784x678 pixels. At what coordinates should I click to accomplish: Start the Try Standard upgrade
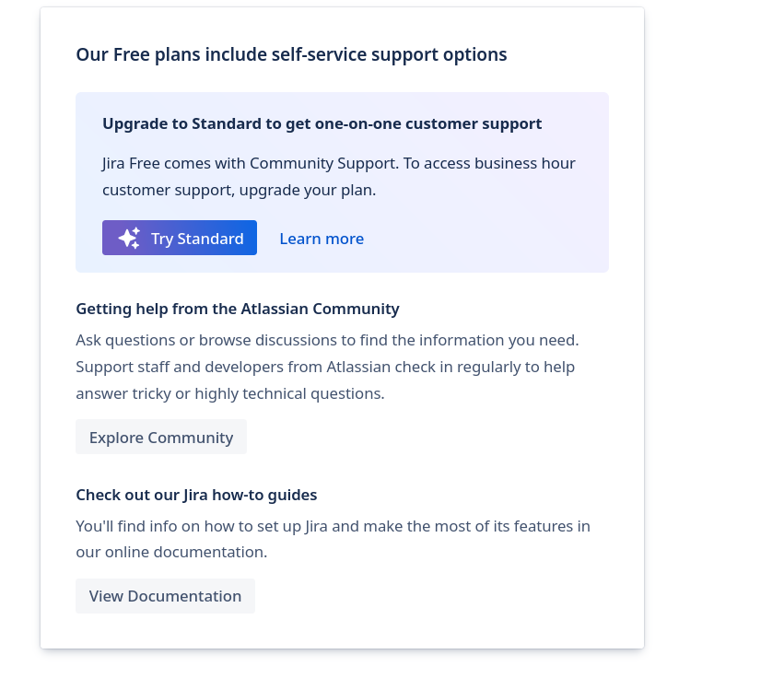180,238
